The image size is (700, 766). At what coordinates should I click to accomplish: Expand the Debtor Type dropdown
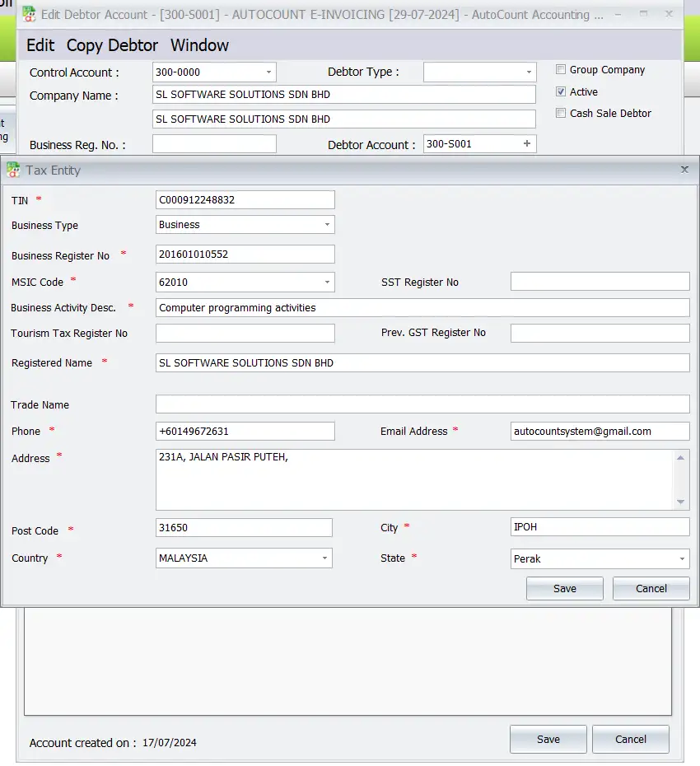[530, 72]
